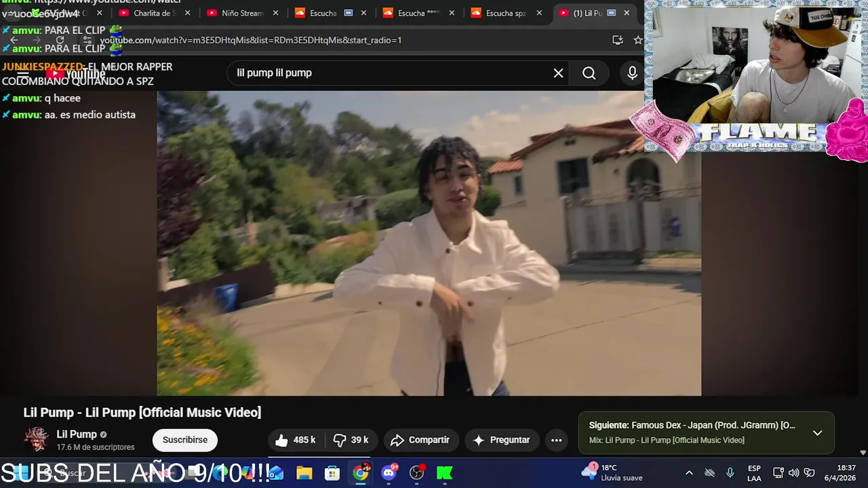Dislike the video showing 39 k
The image size is (868, 488).
[x=351, y=440]
